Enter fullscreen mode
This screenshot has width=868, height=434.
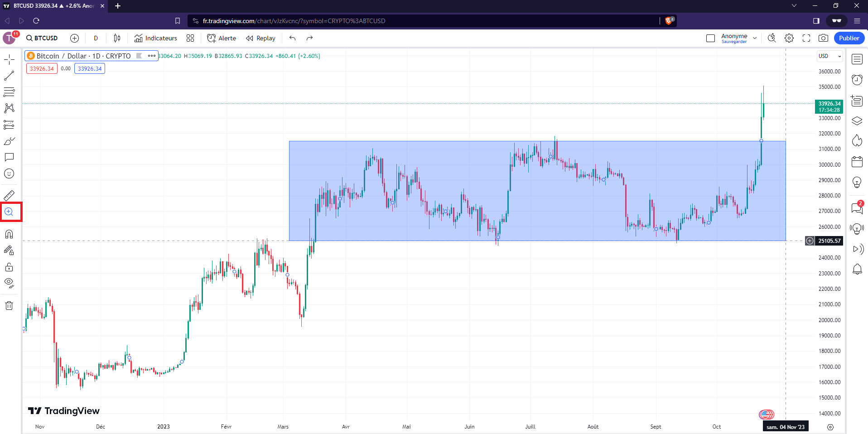coord(806,38)
